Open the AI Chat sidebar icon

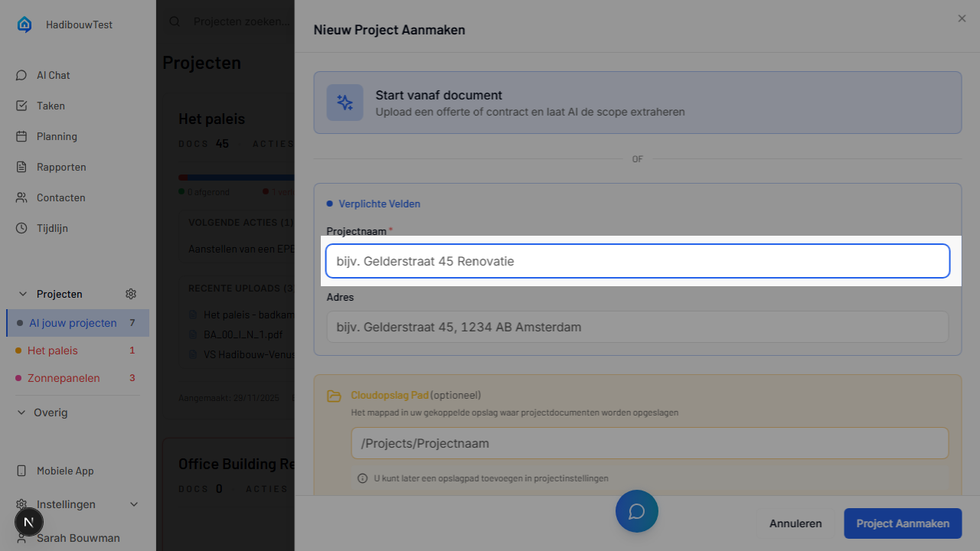coord(21,75)
